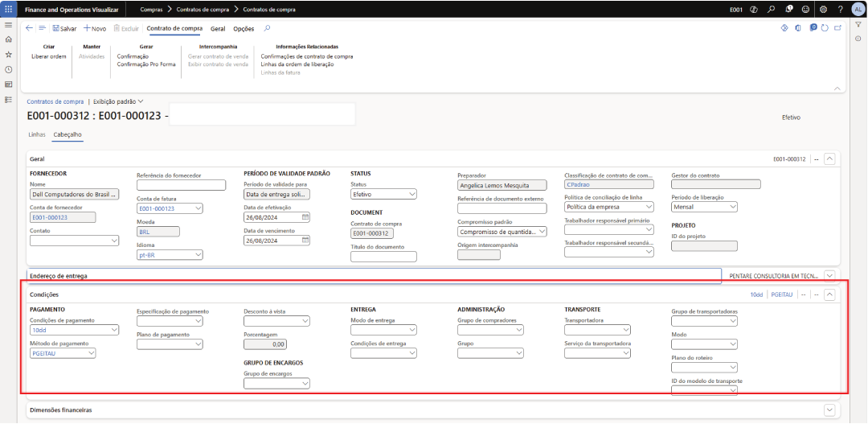Open Favorites star in the sidebar
This screenshot has width=868, height=424.
coord(8,55)
